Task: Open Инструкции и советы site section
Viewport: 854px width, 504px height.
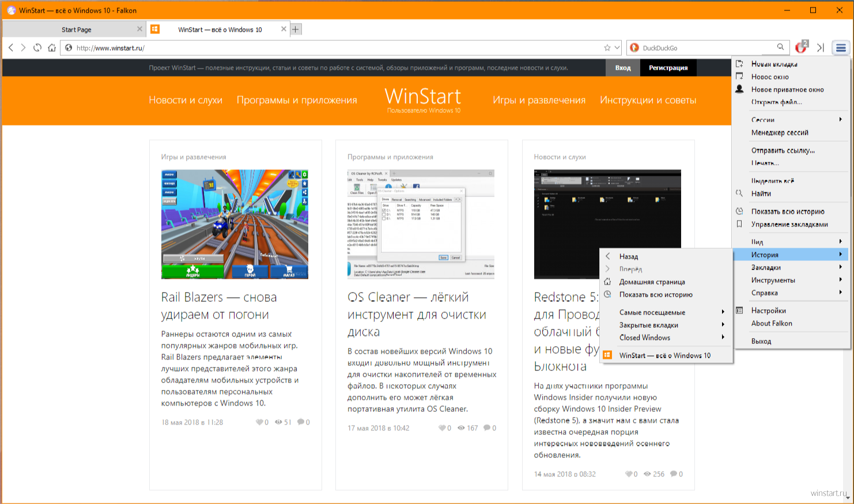Action: tap(648, 100)
